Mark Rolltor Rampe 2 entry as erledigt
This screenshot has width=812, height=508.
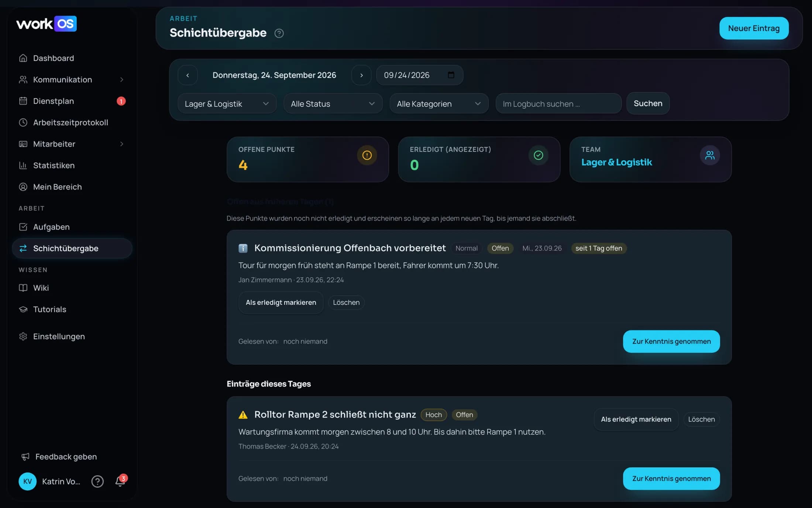(x=636, y=419)
